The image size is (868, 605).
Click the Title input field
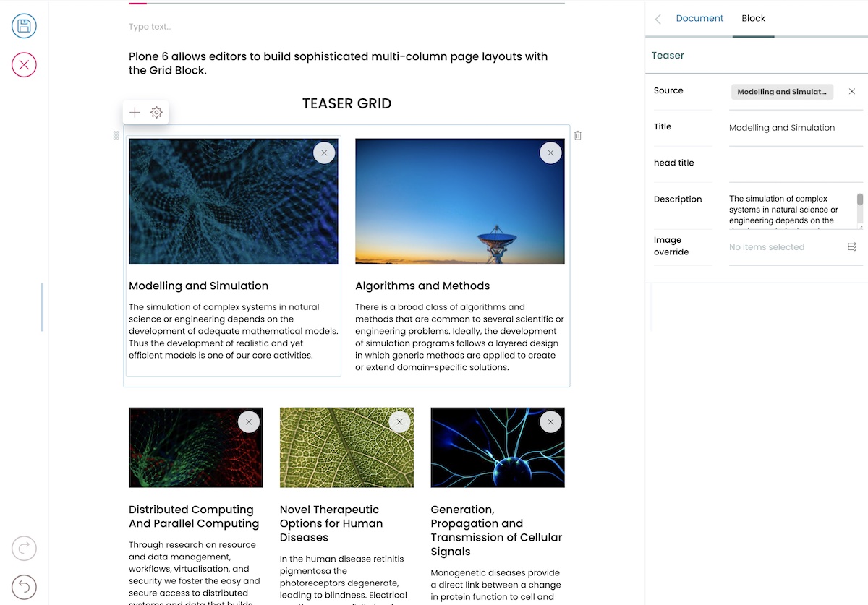pos(796,128)
